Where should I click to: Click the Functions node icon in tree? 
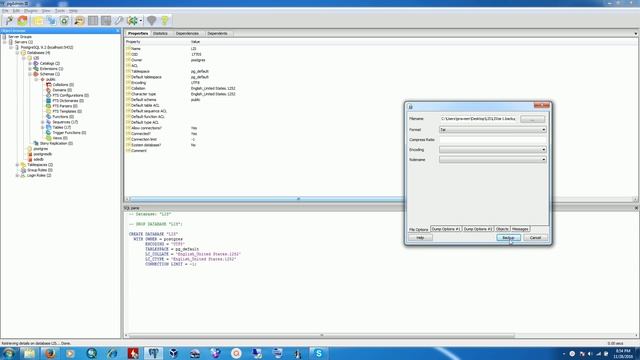tap(49, 117)
